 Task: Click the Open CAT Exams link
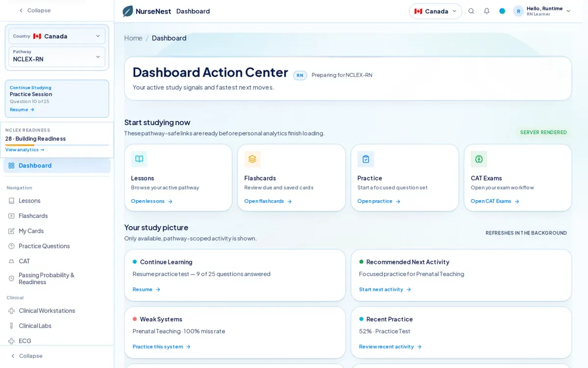[495, 202]
